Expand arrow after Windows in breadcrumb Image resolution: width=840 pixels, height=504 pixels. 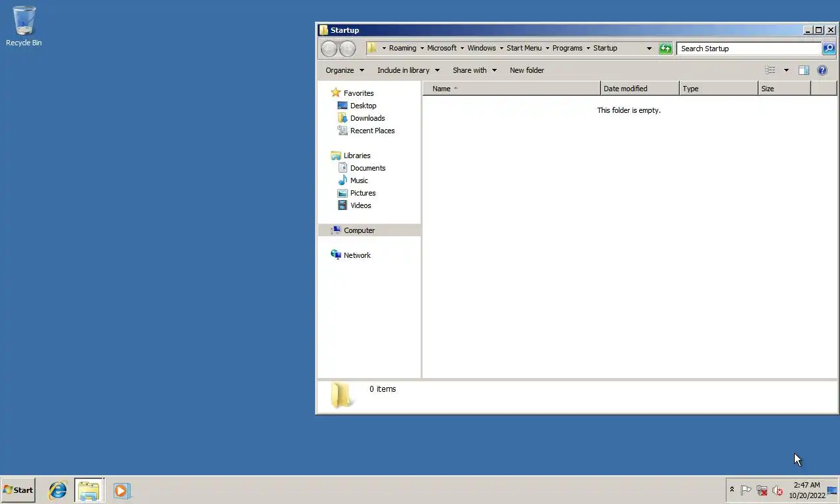501,49
